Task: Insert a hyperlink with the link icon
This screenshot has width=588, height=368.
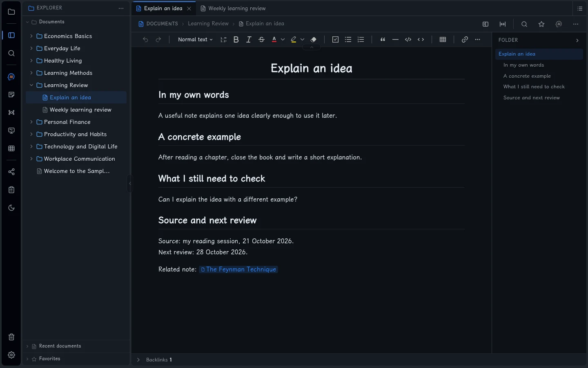Action: [465, 40]
